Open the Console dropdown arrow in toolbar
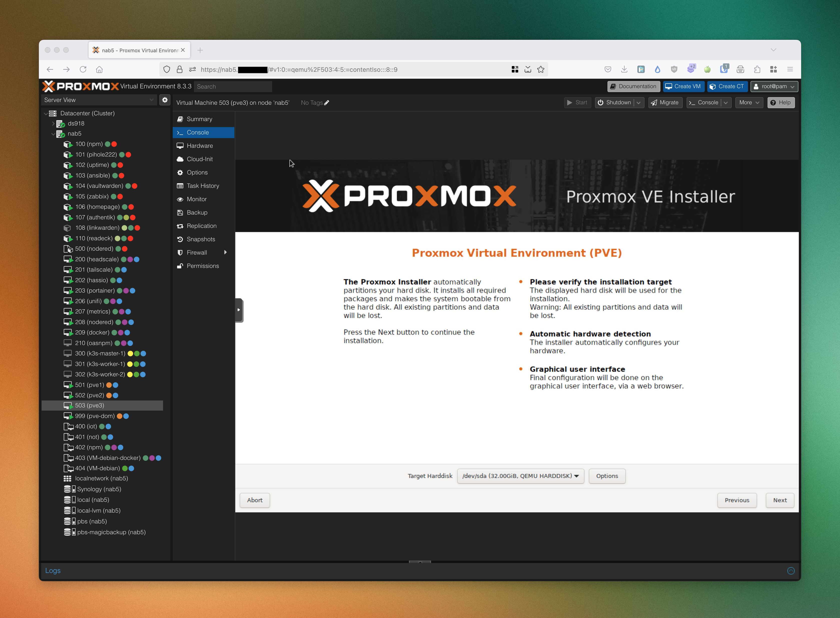This screenshot has width=840, height=618. tap(726, 103)
